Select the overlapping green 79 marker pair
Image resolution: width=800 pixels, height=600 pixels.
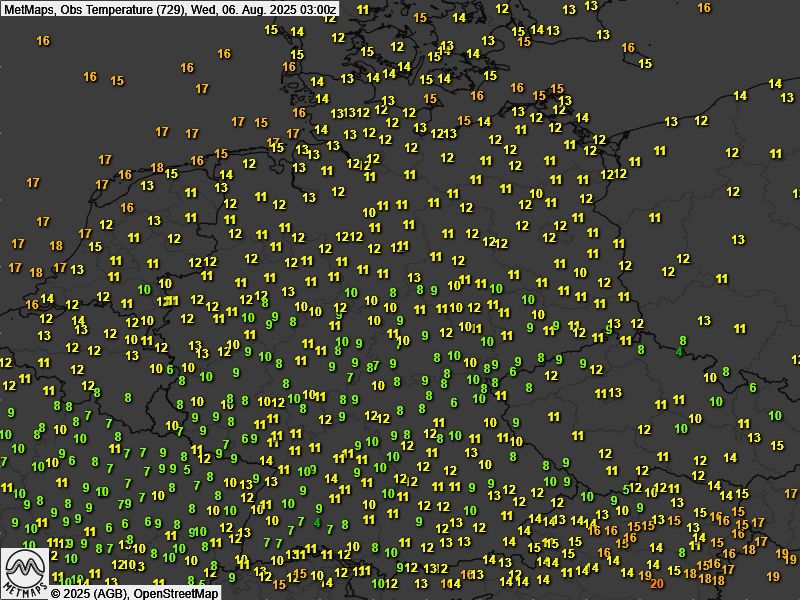124,503
